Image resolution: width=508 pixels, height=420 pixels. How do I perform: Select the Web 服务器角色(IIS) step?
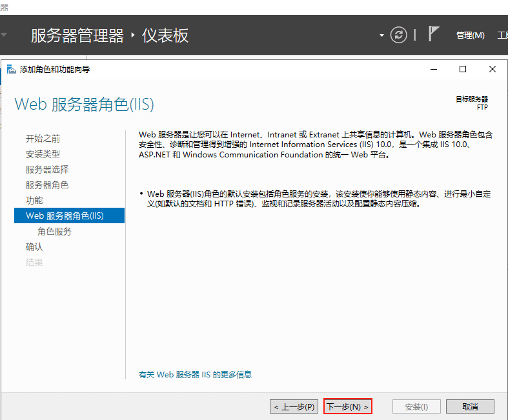point(69,215)
